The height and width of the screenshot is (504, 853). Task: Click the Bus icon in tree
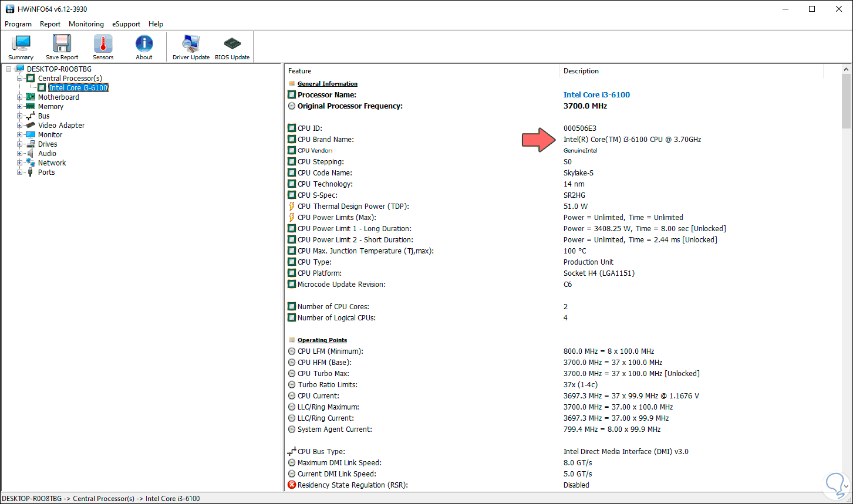[31, 116]
